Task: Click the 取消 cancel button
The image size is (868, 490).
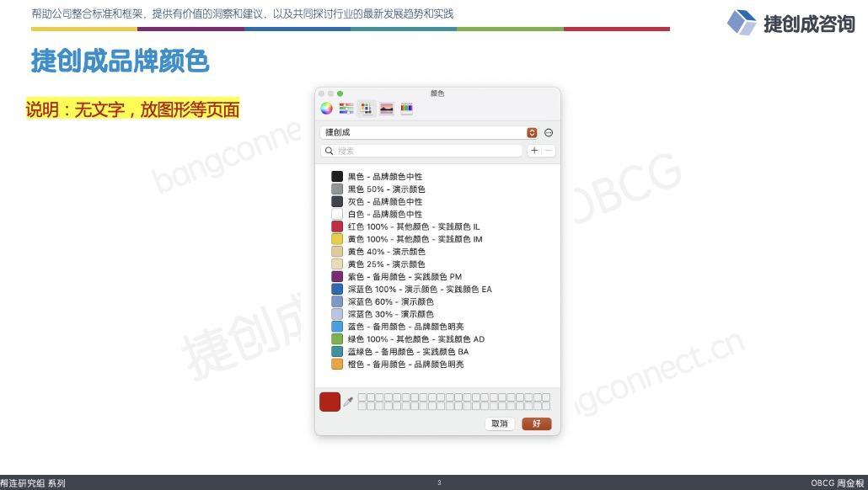Action: [500, 423]
